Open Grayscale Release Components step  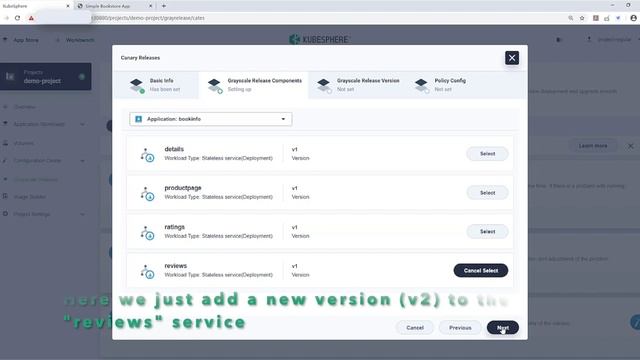253,85
